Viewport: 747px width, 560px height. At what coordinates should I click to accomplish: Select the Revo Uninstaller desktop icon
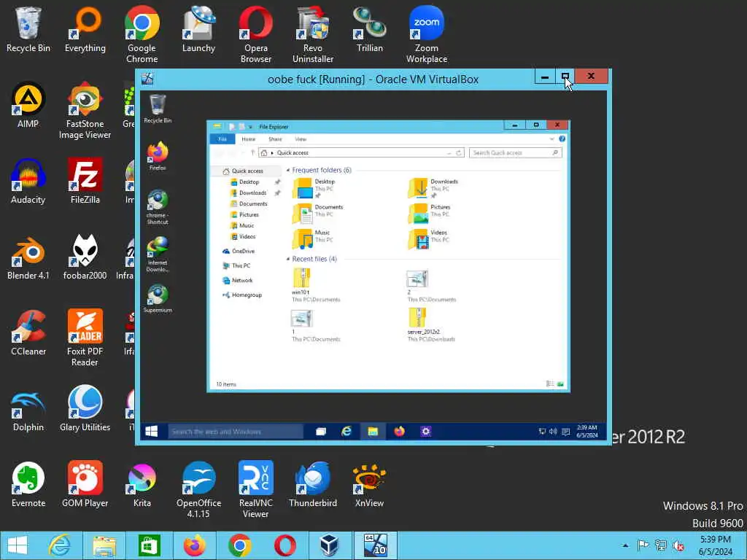tap(313, 35)
